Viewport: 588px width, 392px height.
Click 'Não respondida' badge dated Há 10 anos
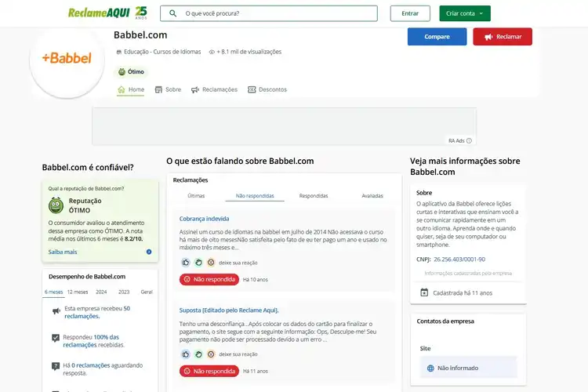[209, 279]
